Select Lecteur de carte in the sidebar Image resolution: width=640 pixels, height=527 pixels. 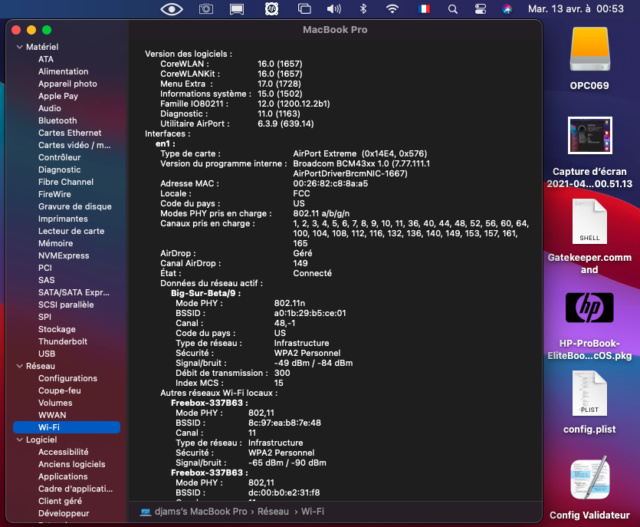(71, 231)
